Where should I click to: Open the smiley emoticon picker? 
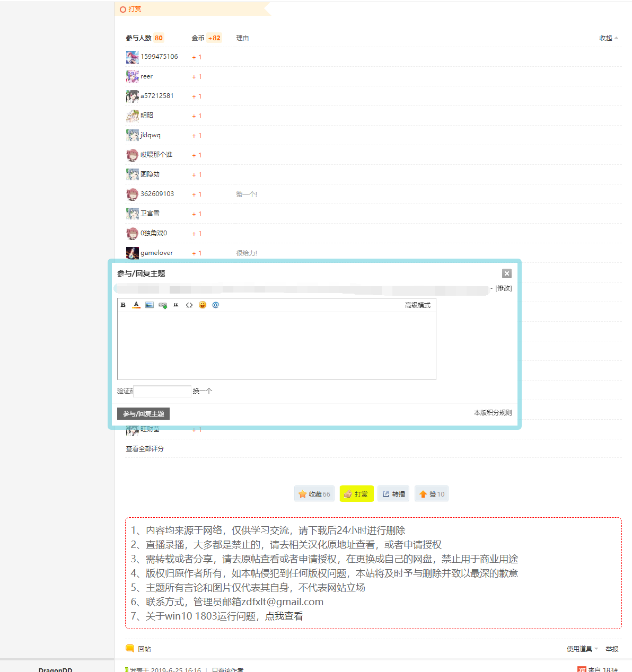[x=203, y=305]
